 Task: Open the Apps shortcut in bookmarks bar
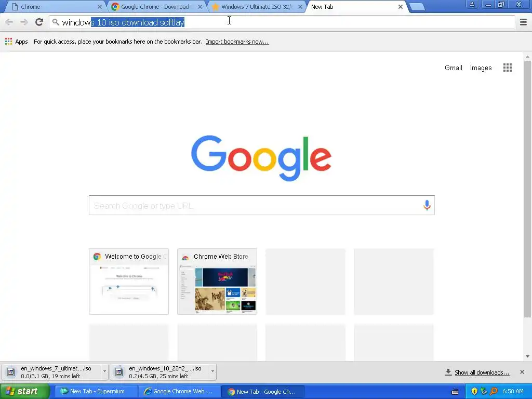16,42
